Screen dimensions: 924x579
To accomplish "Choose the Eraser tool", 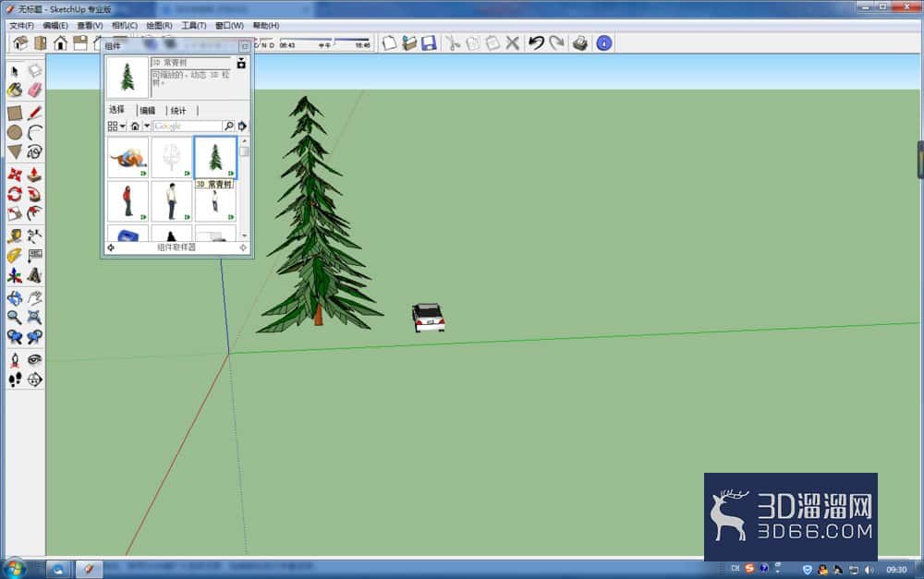I will coord(35,90).
